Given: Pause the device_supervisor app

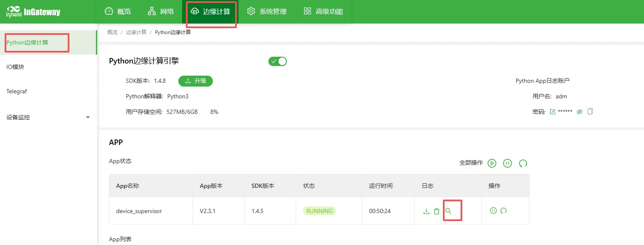Looking at the screenshot, I should (x=493, y=211).
